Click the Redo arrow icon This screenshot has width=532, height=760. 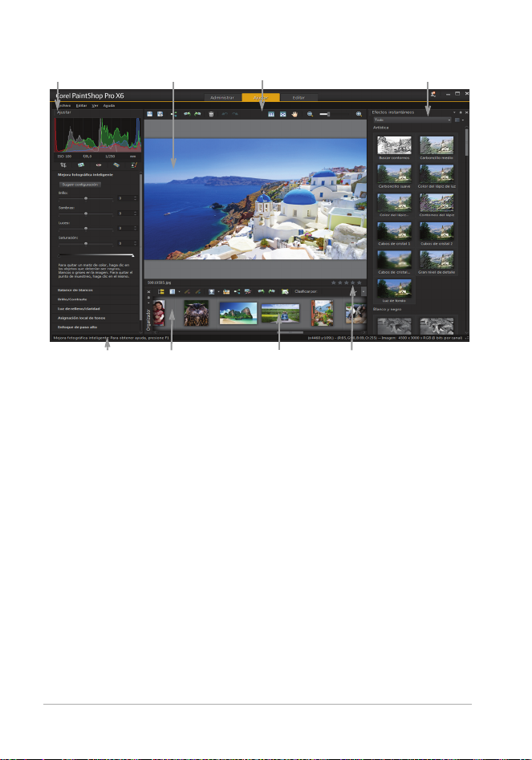235,115
